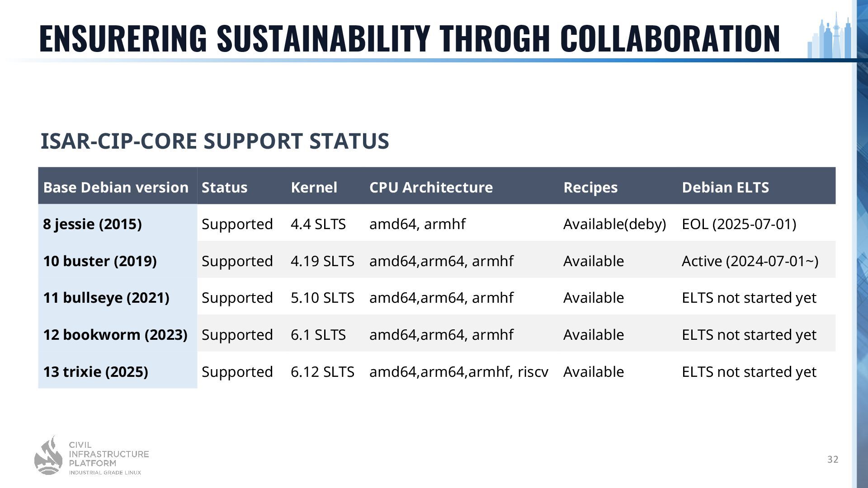Screen dimensions: 868x488
Task: Click the ISAR-CIP-CORE SUPPORT STATUS subtitle
Action: coord(215,141)
